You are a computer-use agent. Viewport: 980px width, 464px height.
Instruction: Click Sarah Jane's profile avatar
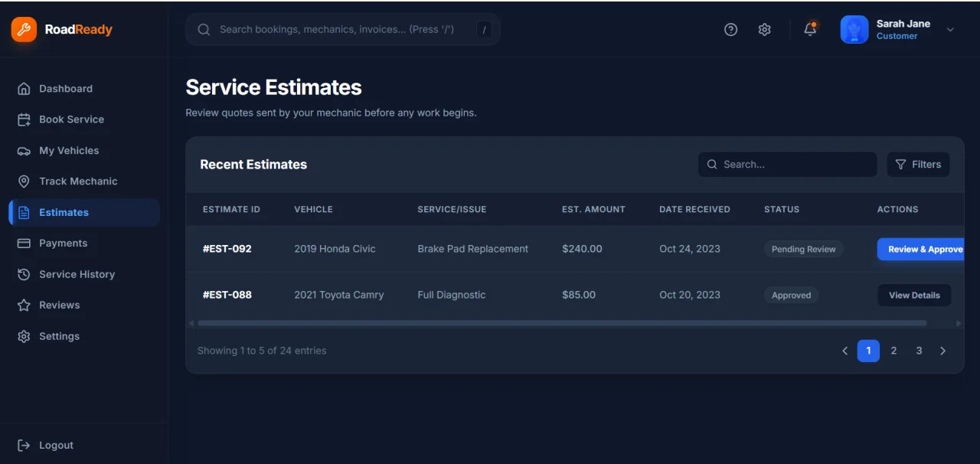(854, 29)
